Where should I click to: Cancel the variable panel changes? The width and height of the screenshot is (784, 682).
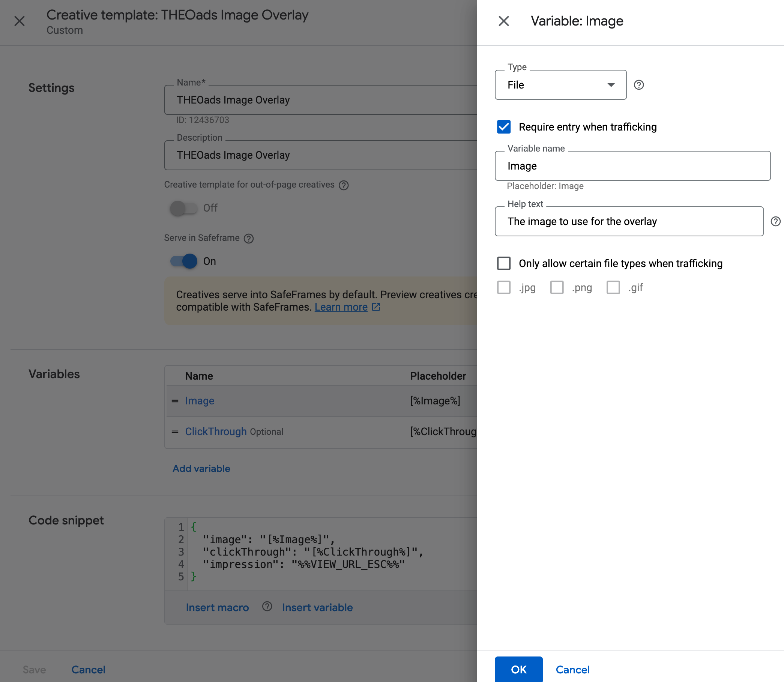tap(572, 670)
